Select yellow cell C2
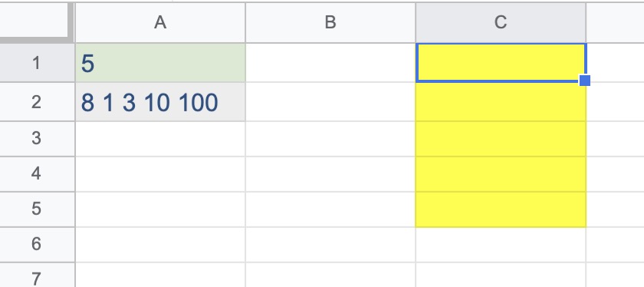Screen dimensions: 644x287 pyautogui.click(x=501, y=102)
